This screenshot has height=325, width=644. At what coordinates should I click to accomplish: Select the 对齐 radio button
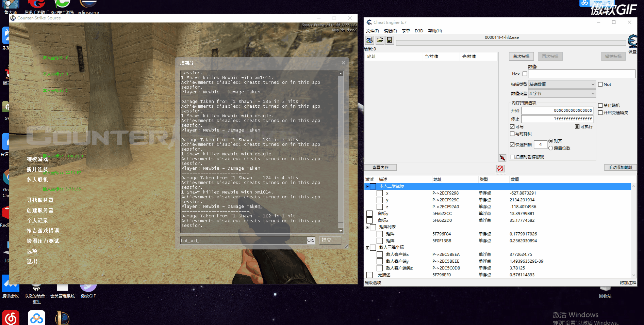click(550, 141)
